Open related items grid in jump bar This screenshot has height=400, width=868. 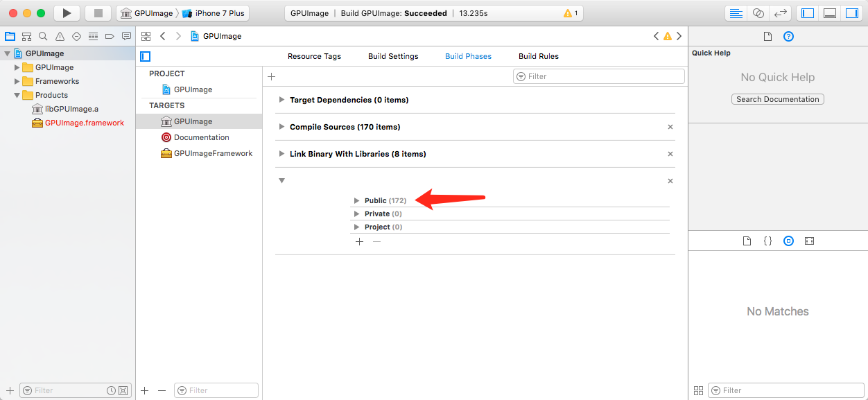146,36
